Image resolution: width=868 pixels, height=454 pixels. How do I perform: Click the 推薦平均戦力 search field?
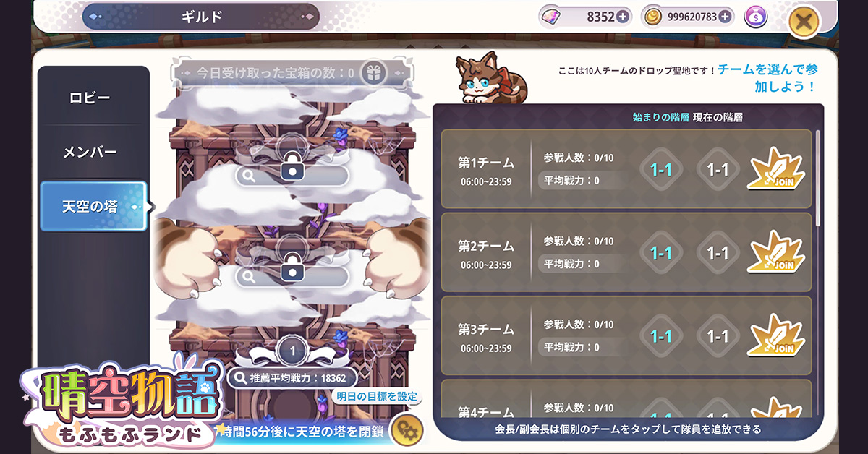292,377
